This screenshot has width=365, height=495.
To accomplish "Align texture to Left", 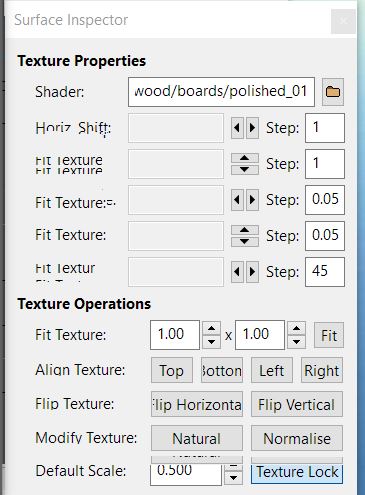I will [x=272, y=370].
